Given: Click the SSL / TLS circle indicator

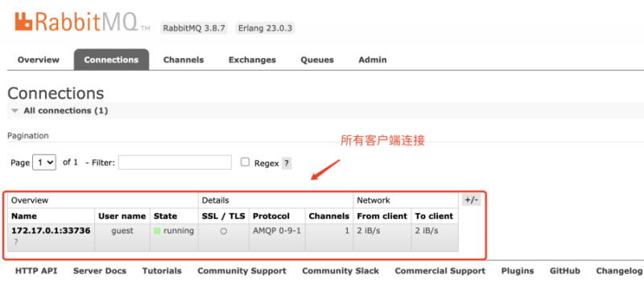Looking at the screenshot, I should [224, 232].
